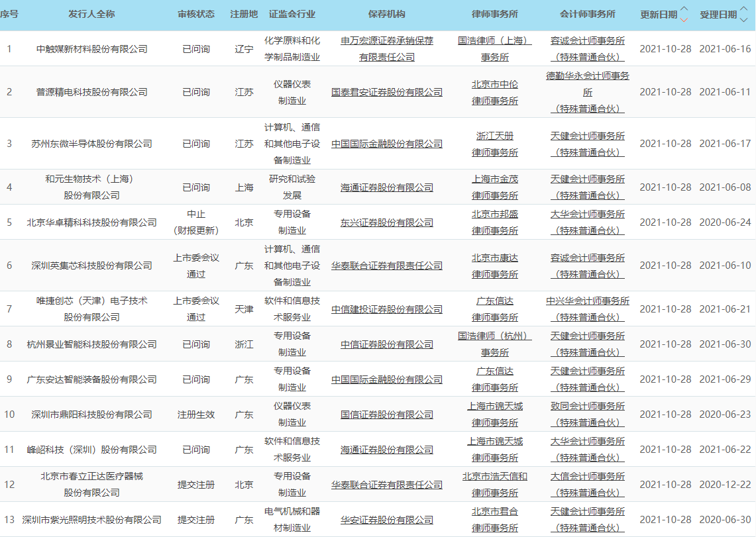Open 容诚会计师事务所 link in 中触媒新材料 row
Viewport: 756px width, 537px height.
tap(587, 48)
